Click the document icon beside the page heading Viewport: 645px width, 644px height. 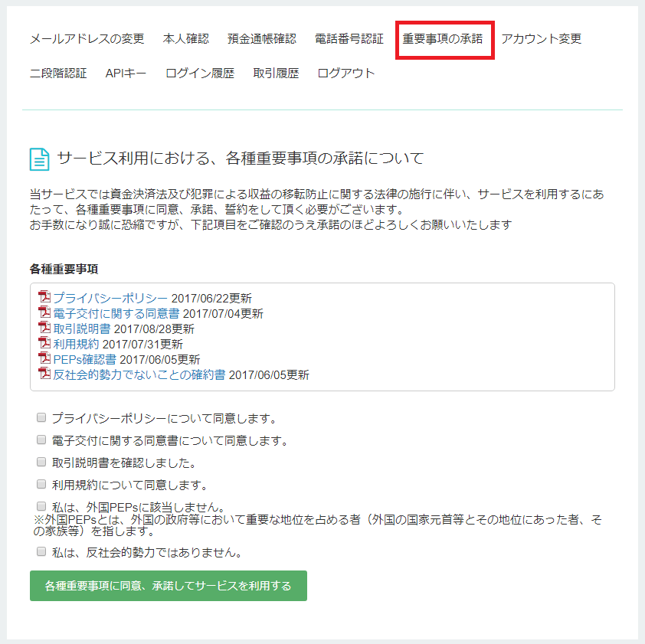tap(40, 159)
